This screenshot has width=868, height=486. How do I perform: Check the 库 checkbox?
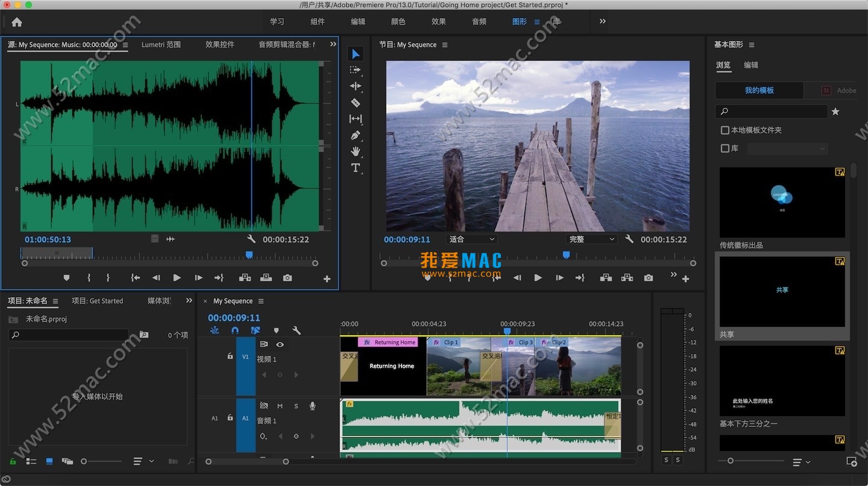[x=725, y=148]
